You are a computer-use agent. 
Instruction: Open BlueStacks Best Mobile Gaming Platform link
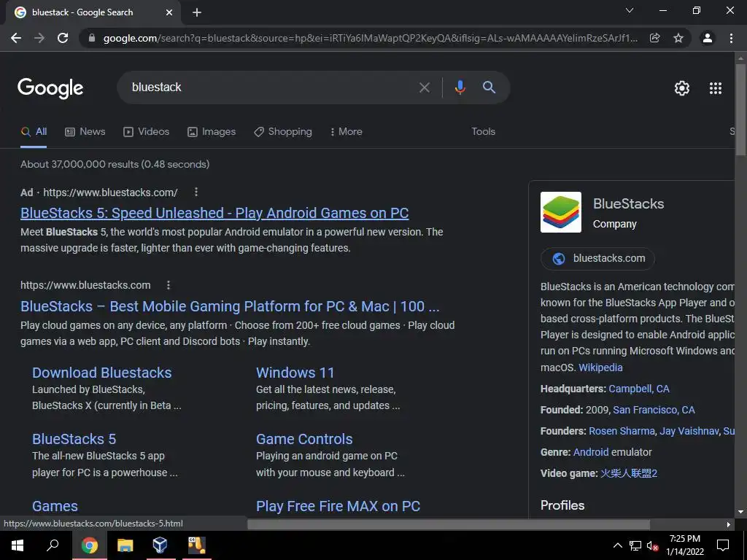coord(230,306)
